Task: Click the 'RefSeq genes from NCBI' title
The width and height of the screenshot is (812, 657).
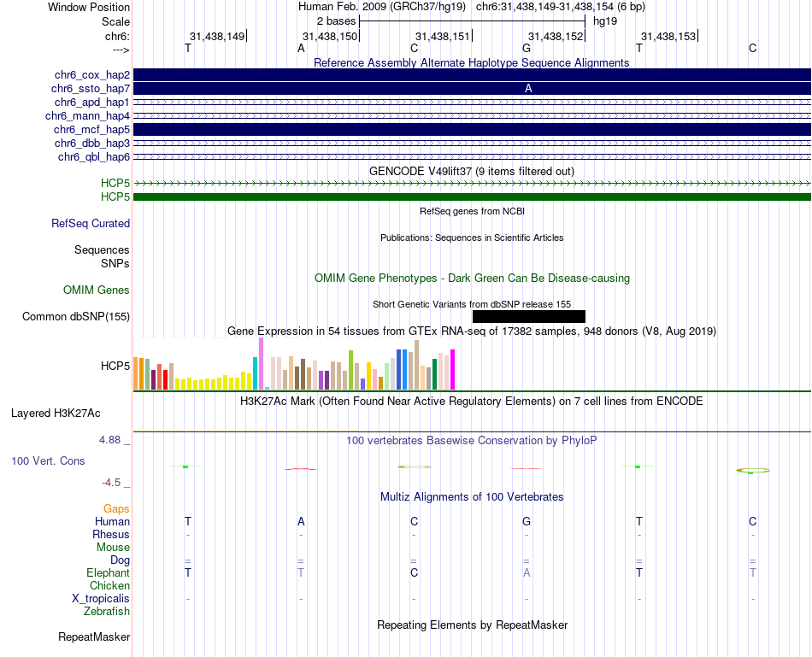Action: pyautogui.click(x=472, y=211)
